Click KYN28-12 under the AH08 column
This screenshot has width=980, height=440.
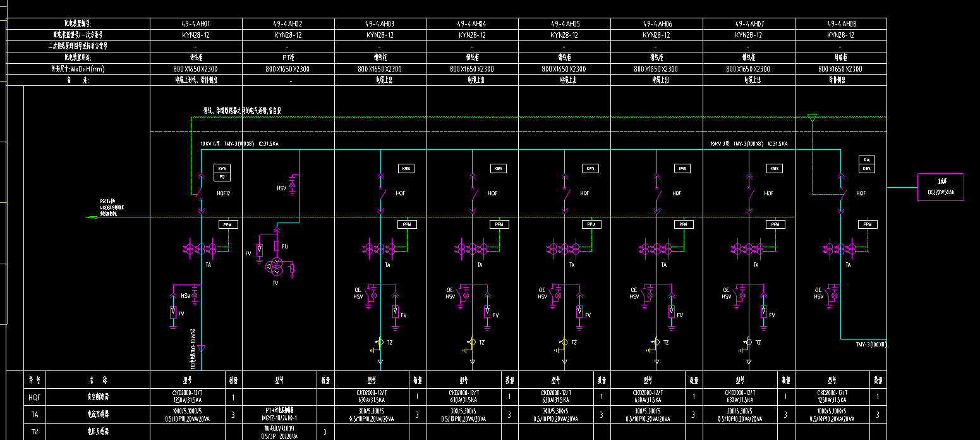click(840, 35)
